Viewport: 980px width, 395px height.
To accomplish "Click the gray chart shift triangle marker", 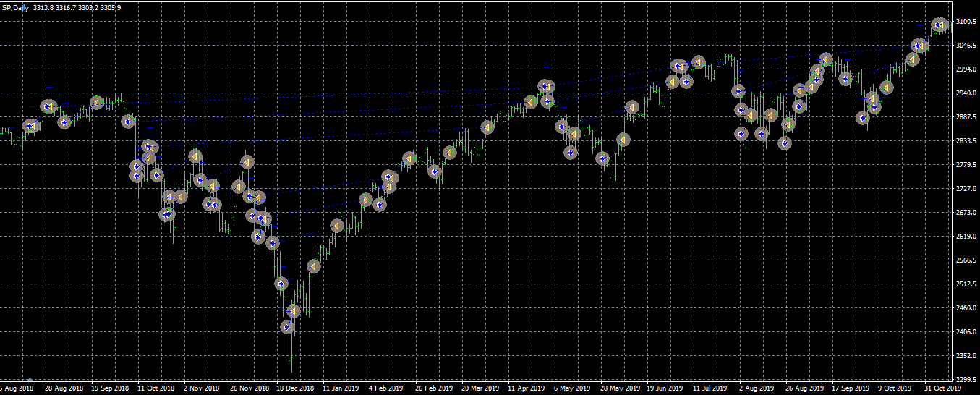I will click(30, 380).
